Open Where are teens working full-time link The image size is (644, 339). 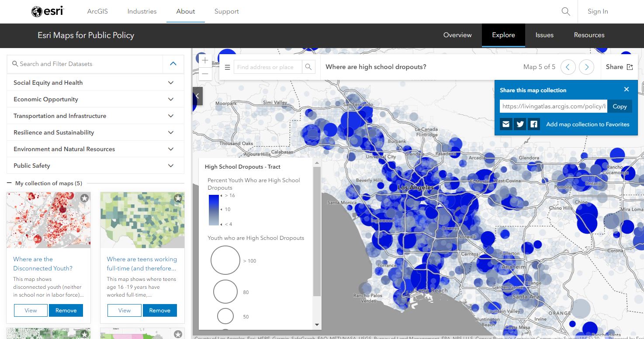coord(142,263)
